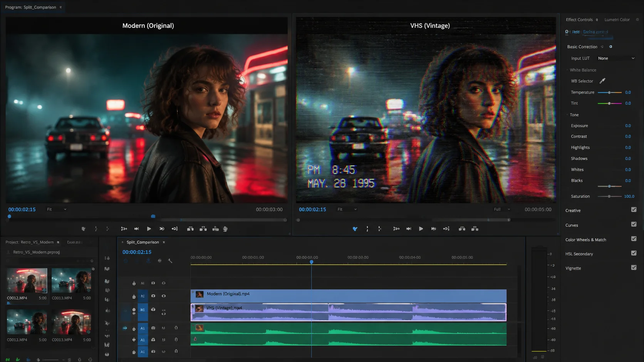Click Mark Out on Modern (Original) monitor
644x362 pixels.
107,229
